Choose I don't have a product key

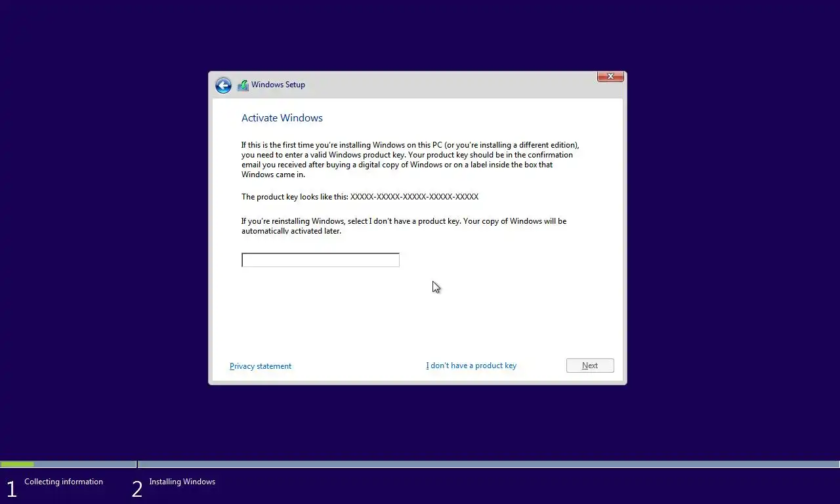click(x=471, y=366)
